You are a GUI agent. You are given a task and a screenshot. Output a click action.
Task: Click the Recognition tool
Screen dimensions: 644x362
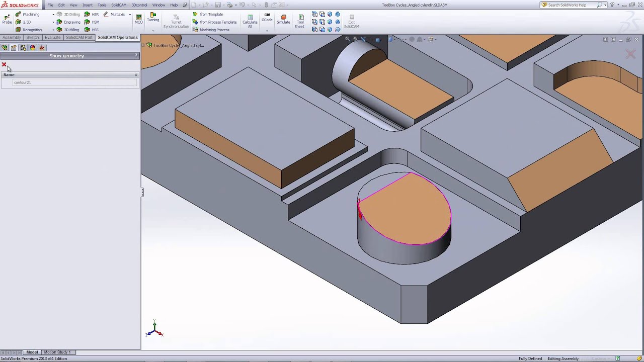click(29, 30)
